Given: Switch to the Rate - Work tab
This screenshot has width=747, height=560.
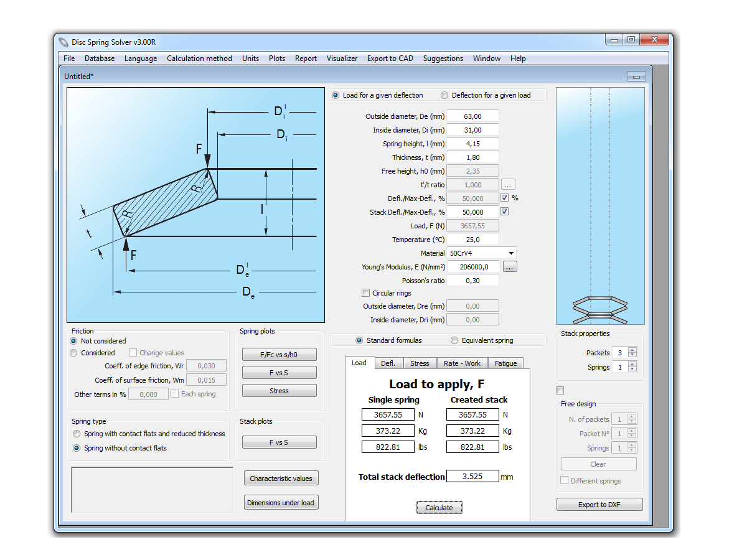Looking at the screenshot, I should coord(462,363).
